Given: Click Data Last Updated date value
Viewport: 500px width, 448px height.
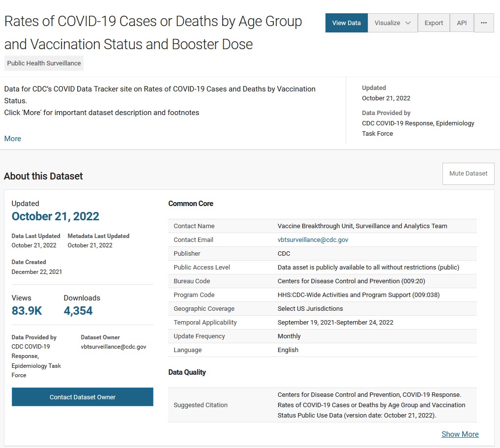Looking at the screenshot, I should tap(34, 245).
